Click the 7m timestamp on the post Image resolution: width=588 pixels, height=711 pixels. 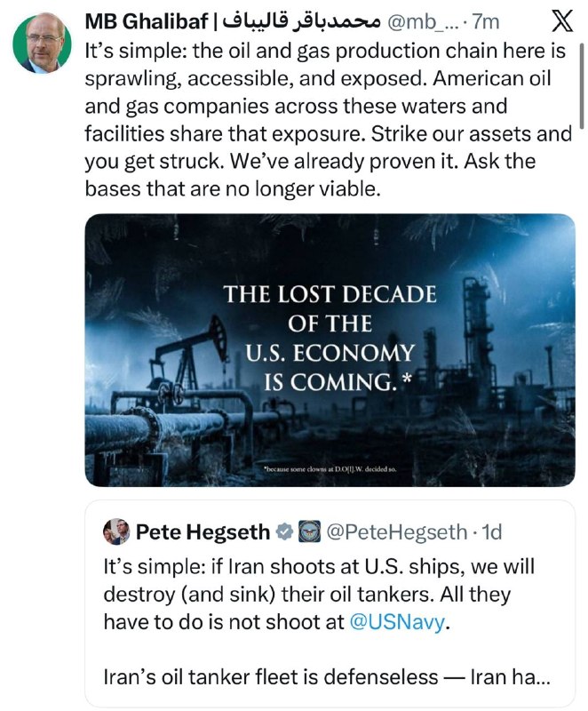pos(486,21)
